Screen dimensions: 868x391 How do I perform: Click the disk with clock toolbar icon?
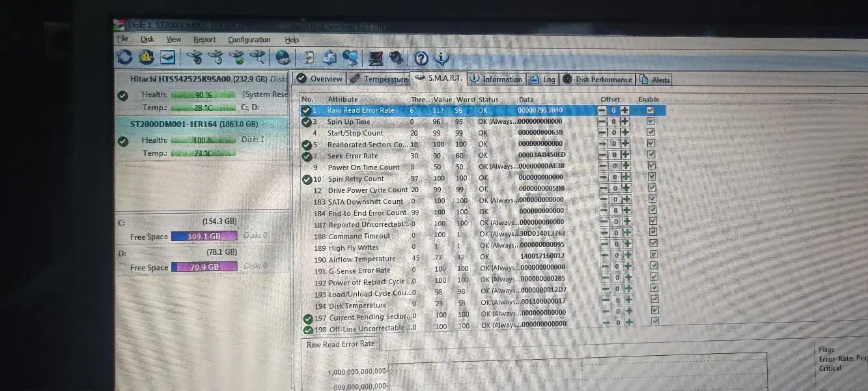tap(216, 57)
